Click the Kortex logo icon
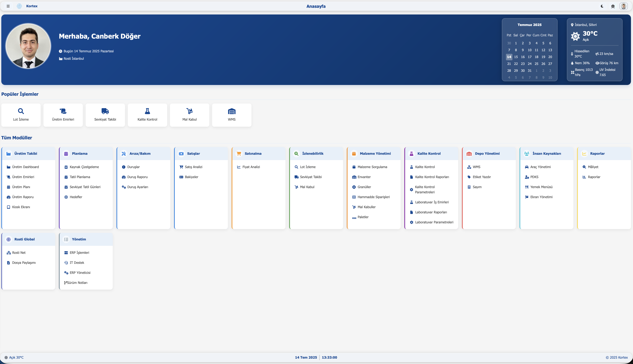Image resolution: width=633 pixels, height=364 pixels. coord(19,6)
